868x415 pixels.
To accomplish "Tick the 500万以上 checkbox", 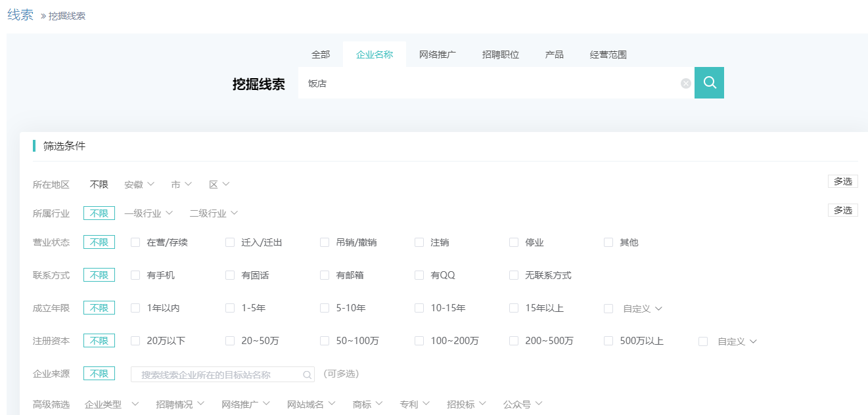I will coord(608,341).
